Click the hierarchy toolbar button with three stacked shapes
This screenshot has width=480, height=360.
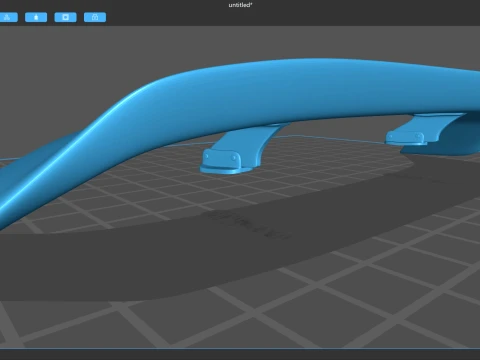[x=8, y=17]
